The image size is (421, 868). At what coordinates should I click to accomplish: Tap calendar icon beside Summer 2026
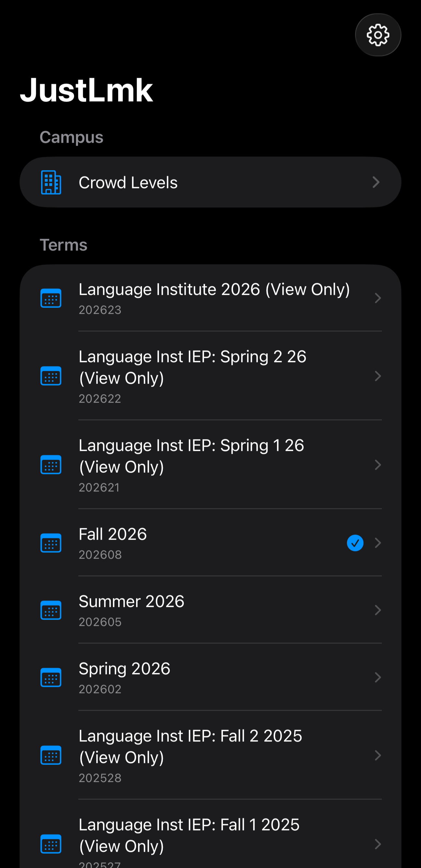click(51, 610)
